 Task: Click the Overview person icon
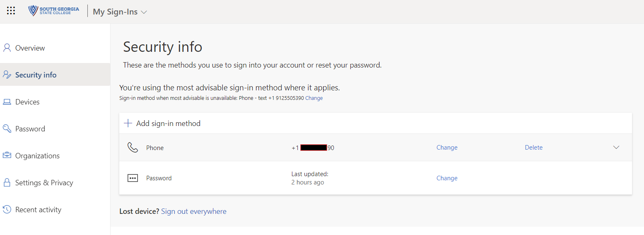click(x=7, y=48)
